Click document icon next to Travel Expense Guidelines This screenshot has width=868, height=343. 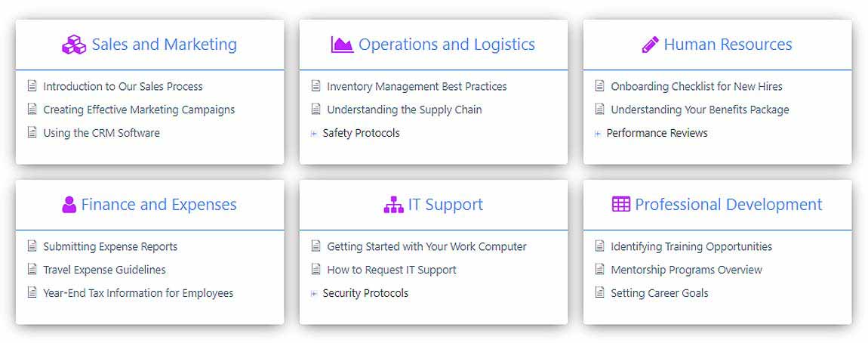pyautogui.click(x=32, y=270)
